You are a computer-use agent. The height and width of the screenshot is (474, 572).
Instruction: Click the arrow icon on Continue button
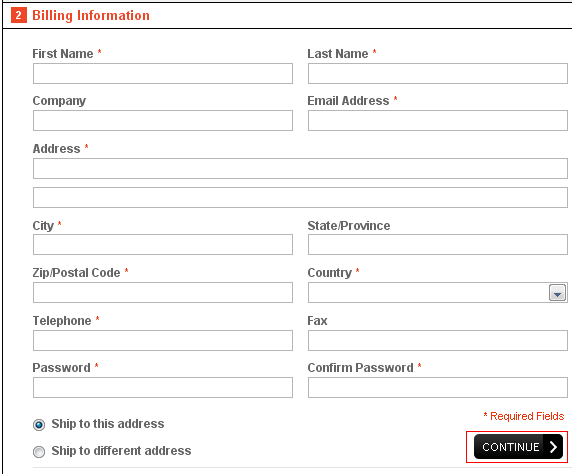553,447
